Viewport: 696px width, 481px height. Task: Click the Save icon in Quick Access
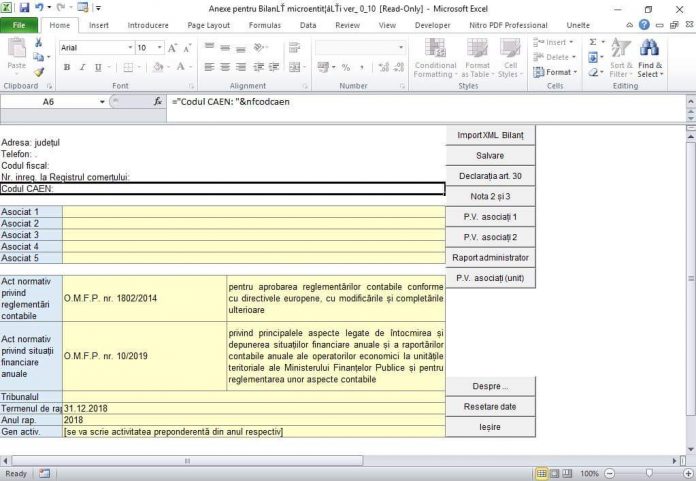coord(25,7)
